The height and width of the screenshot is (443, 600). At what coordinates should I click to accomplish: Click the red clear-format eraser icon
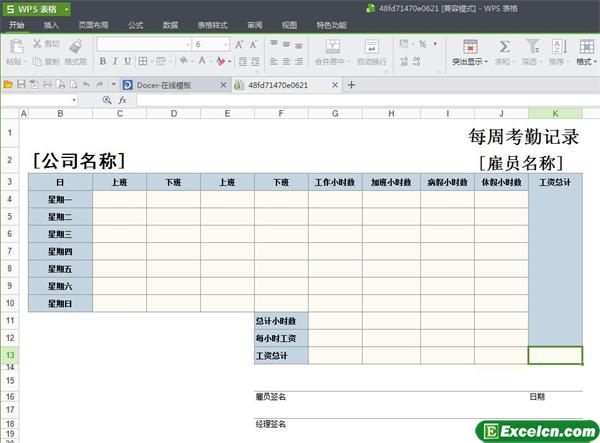(221, 61)
